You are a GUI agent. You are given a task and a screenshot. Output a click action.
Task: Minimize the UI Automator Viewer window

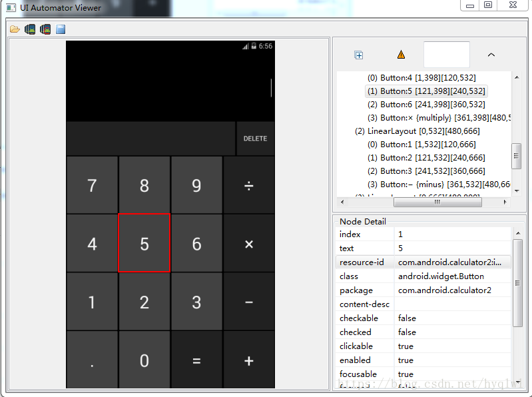point(470,5)
